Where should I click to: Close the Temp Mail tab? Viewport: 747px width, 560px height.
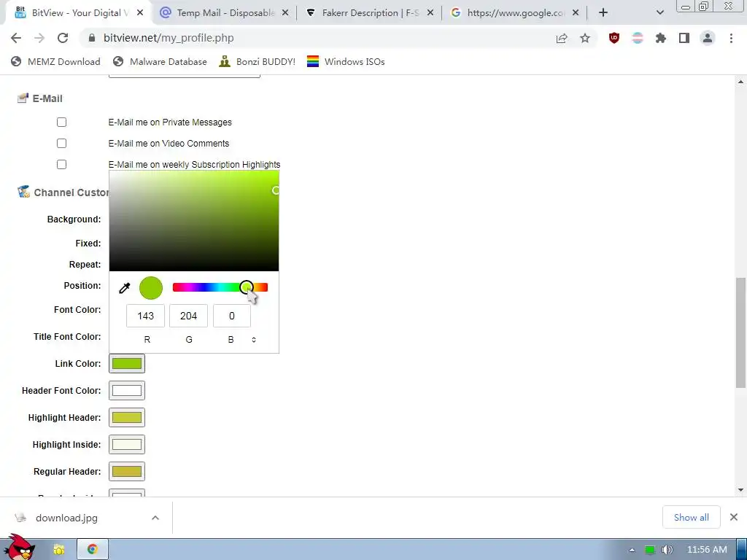285,13
